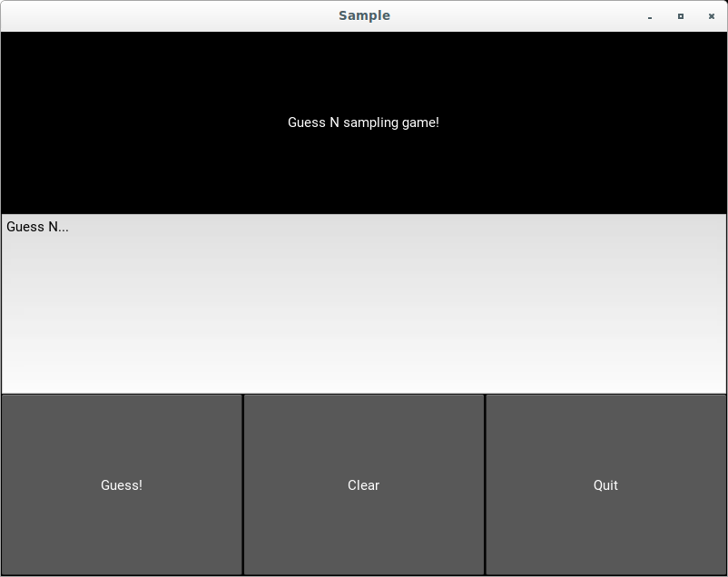Focus the Guess N text input field

click(363, 303)
